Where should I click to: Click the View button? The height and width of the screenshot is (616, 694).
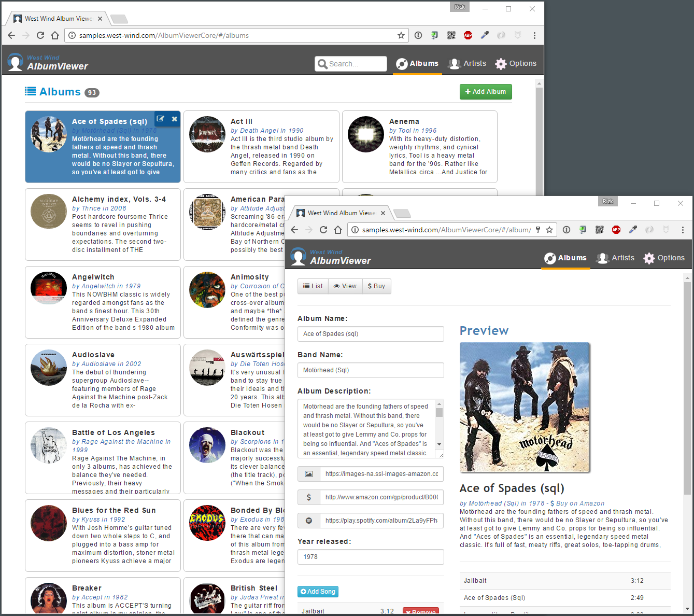345,286
